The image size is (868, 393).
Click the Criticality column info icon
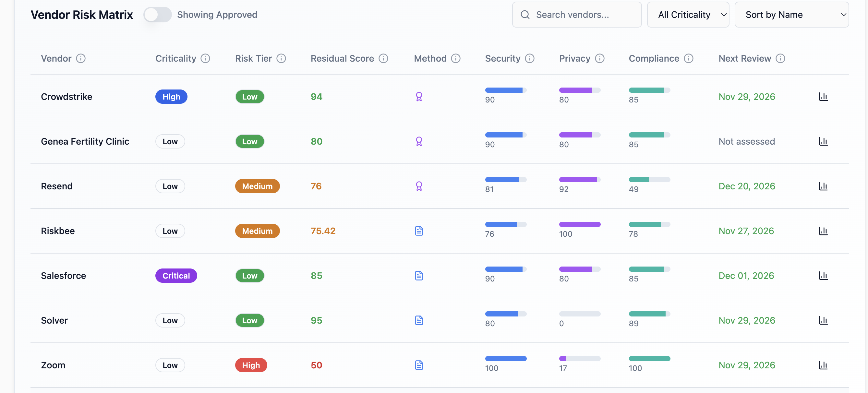[205, 59]
